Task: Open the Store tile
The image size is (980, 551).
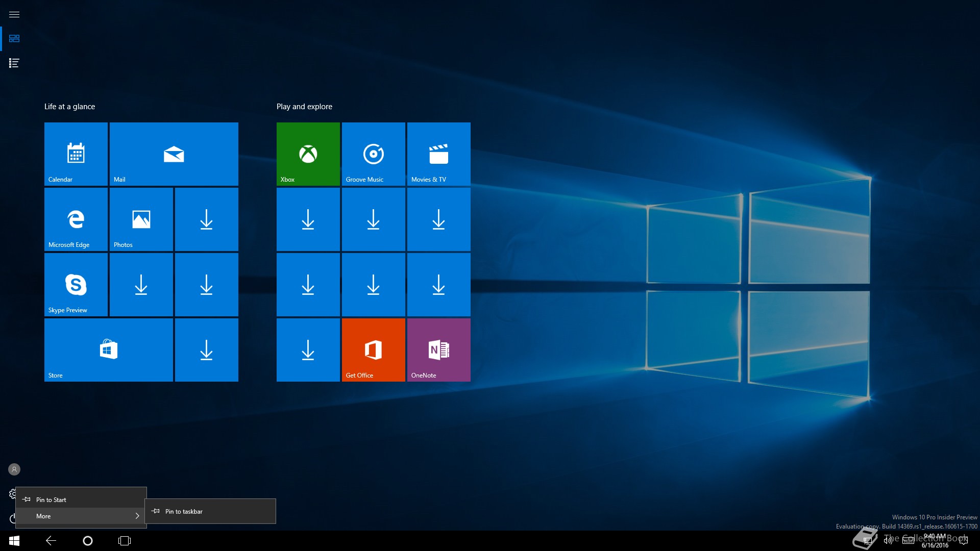Action: point(109,350)
